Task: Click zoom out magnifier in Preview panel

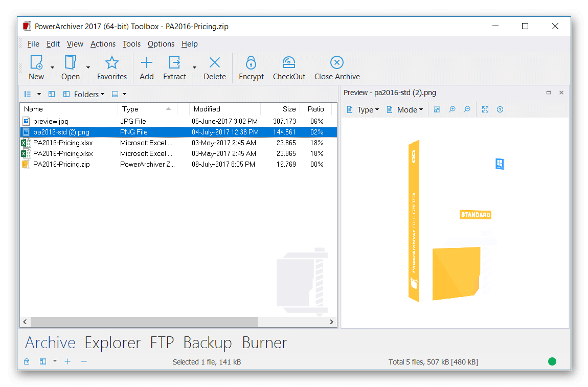Action: [467, 109]
